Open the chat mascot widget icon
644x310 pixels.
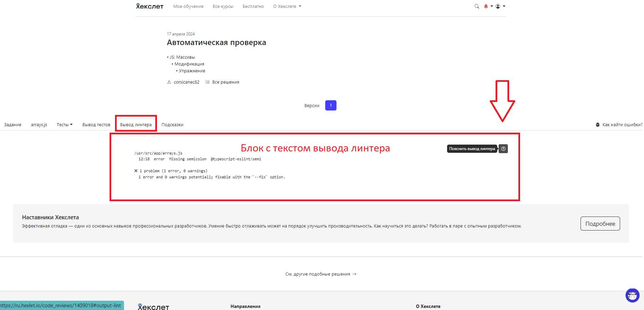click(x=632, y=295)
